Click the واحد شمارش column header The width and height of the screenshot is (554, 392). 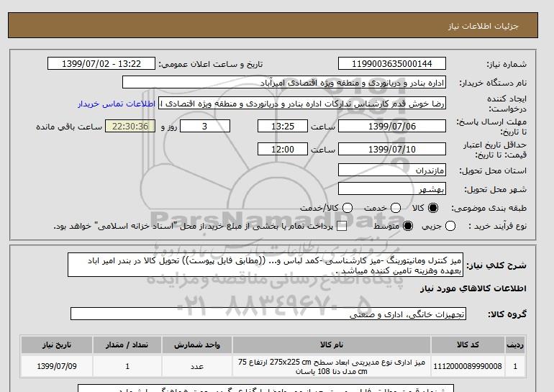point(197,345)
